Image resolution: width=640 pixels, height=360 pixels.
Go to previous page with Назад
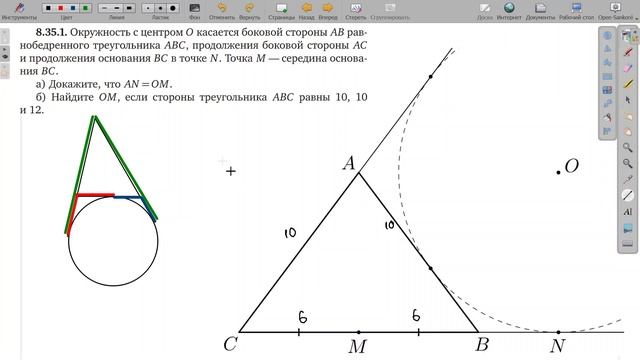(307, 11)
